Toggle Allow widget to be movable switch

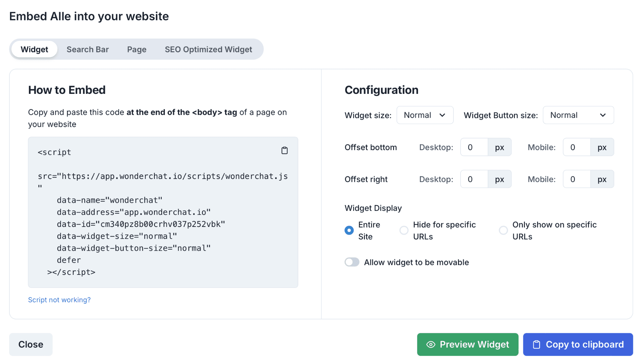pos(352,262)
